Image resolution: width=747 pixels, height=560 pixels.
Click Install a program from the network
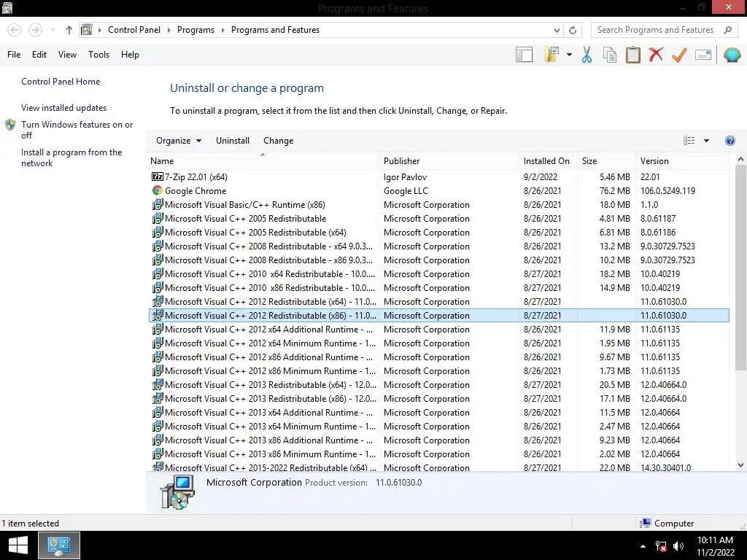pos(71,157)
